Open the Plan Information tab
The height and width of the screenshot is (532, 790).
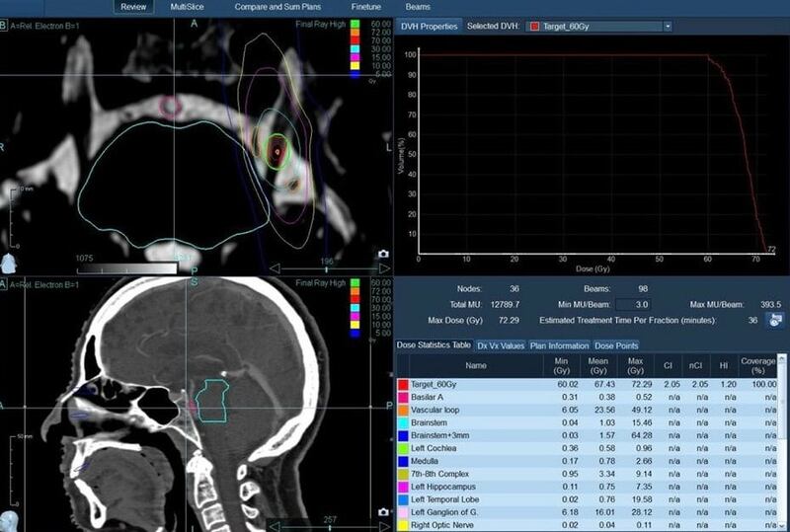pos(559,345)
